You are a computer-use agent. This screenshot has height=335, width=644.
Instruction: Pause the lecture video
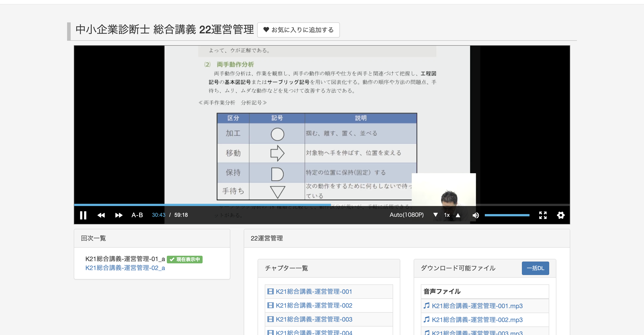(83, 215)
